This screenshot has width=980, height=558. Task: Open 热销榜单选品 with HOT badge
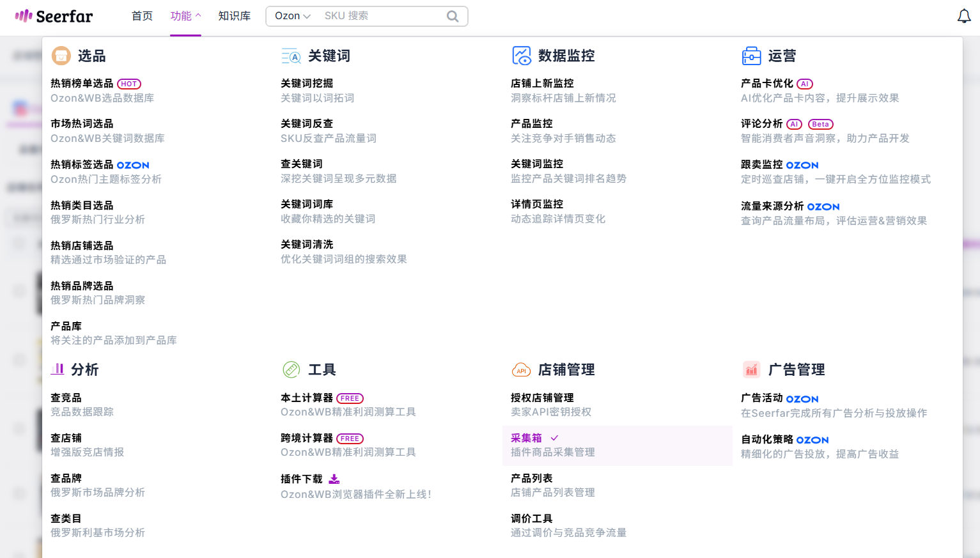(82, 84)
